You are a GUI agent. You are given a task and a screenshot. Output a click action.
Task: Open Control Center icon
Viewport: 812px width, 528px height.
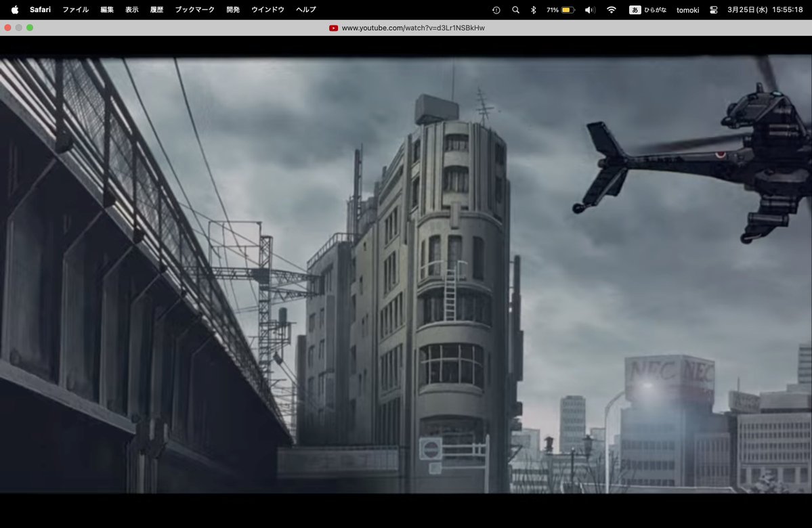pos(714,10)
